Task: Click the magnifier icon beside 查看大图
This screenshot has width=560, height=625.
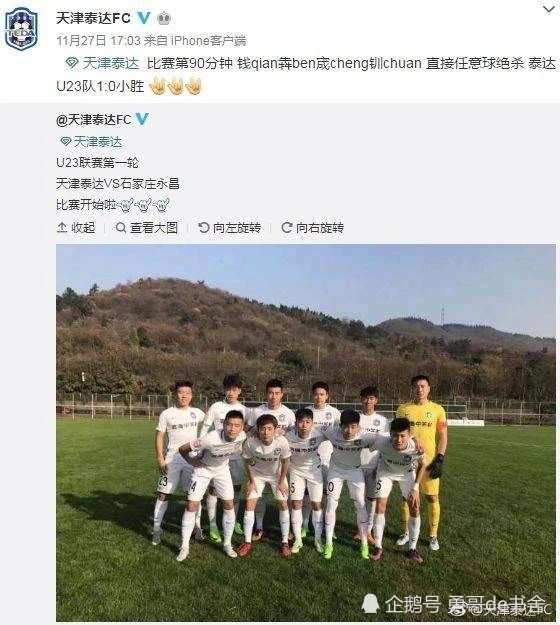Action: click(x=121, y=228)
